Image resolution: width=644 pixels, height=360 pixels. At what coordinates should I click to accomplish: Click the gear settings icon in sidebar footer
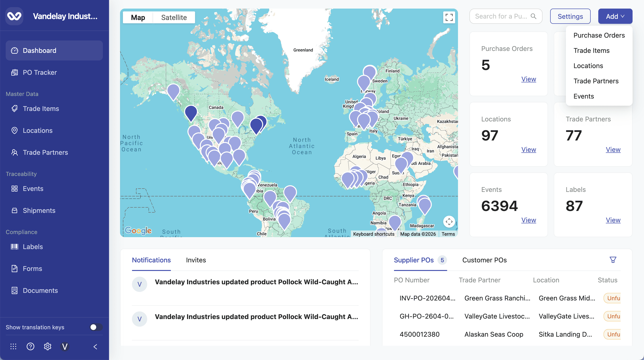coord(47,346)
